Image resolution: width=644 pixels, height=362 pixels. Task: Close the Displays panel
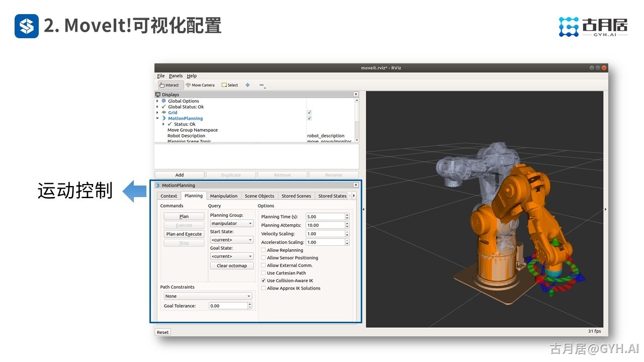click(356, 95)
